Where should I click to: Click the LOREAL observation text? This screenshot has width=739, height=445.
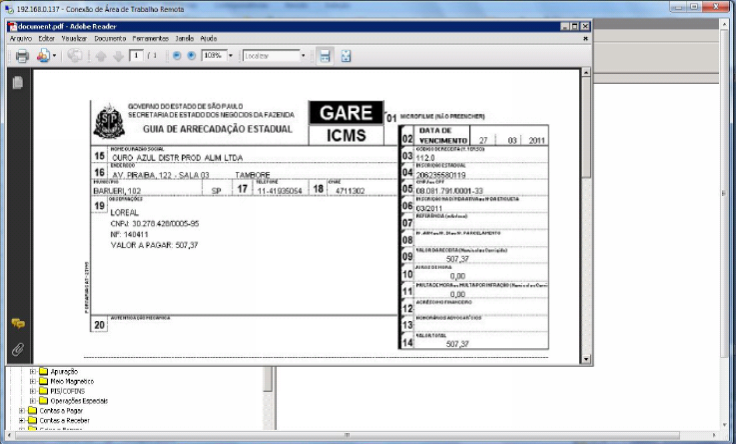click(x=124, y=213)
